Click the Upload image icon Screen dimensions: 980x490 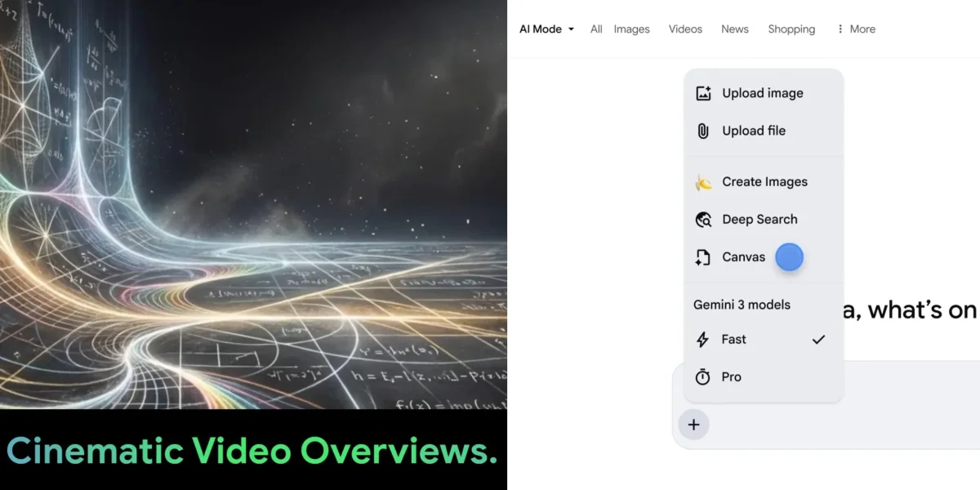click(703, 93)
